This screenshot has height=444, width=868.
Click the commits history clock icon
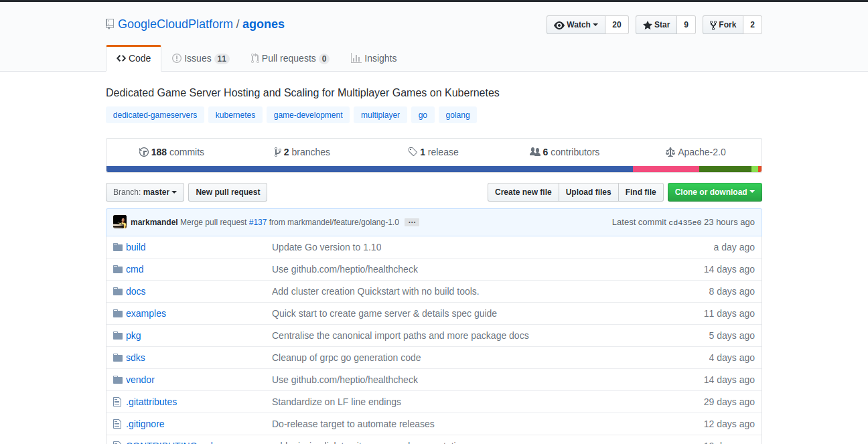click(143, 152)
